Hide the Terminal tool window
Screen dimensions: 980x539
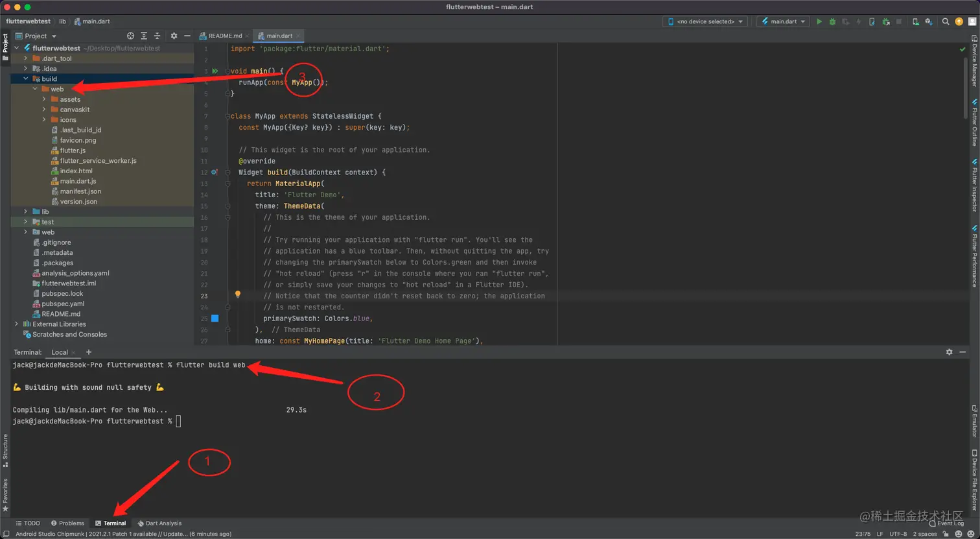pos(963,352)
